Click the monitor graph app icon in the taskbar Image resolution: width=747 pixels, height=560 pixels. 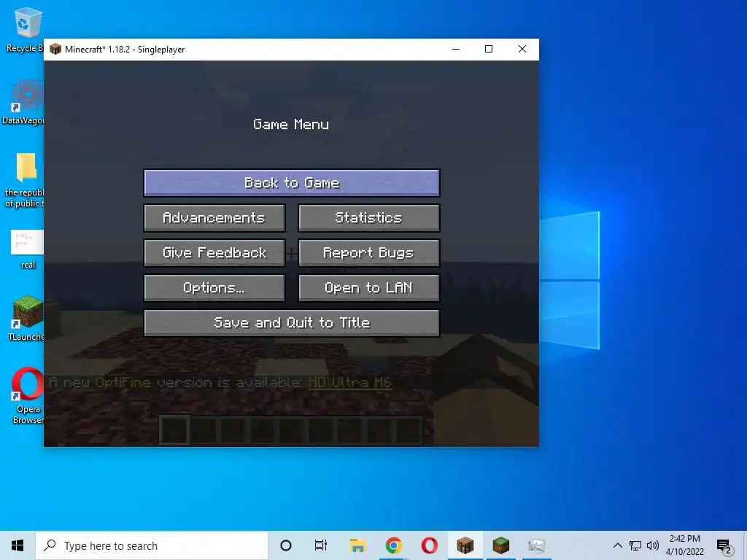click(x=536, y=545)
